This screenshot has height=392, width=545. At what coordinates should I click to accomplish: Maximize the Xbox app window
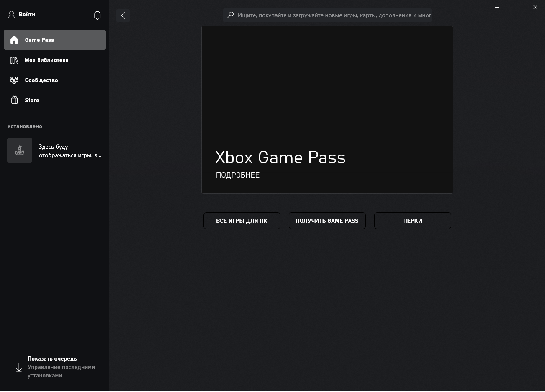pyautogui.click(x=516, y=7)
